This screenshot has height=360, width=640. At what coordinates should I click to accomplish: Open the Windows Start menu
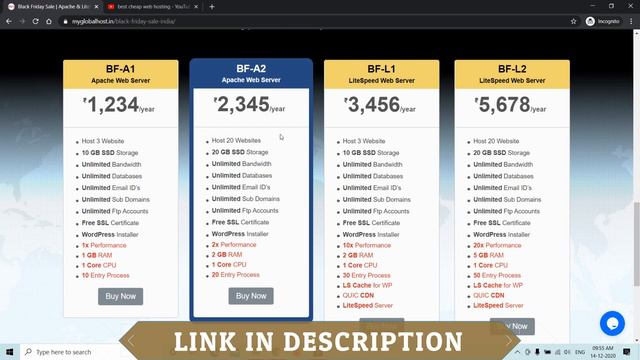[10, 352]
